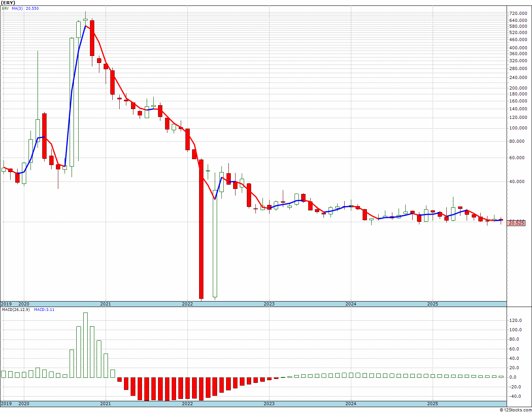Click the 460.000 price axis label
This screenshot has width=532, height=413.
[x=518, y=40]
